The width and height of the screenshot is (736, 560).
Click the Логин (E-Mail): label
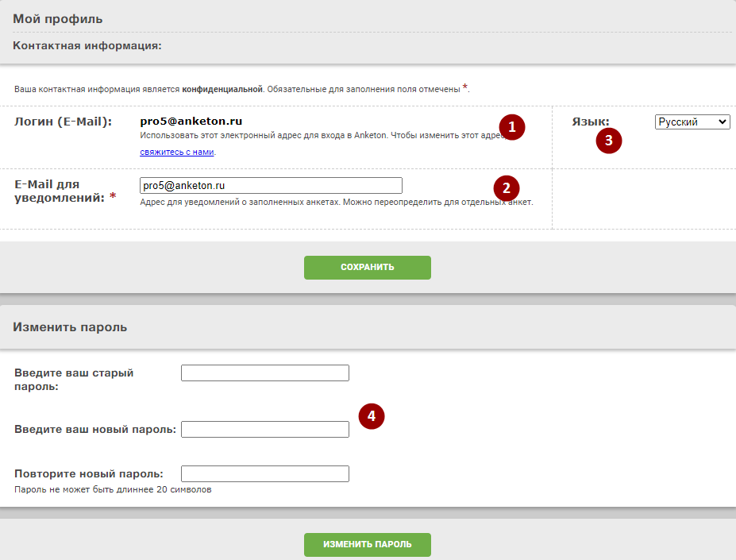(64, 122)
